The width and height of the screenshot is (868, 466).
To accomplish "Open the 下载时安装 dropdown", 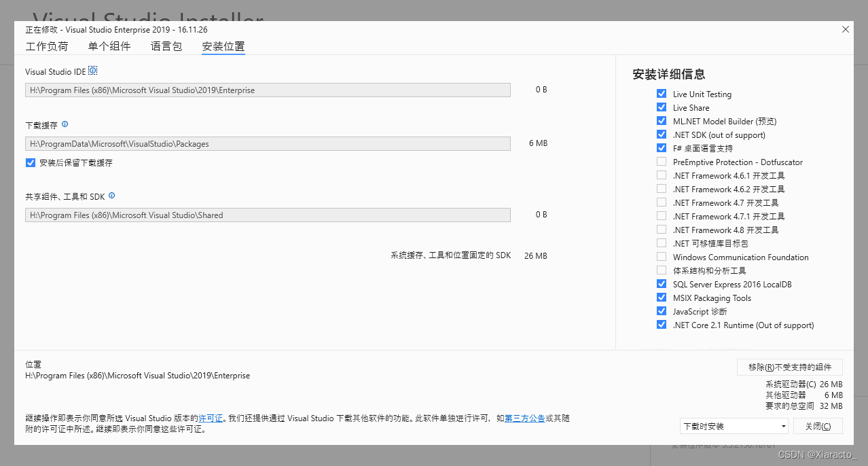I will coord(734,426).
